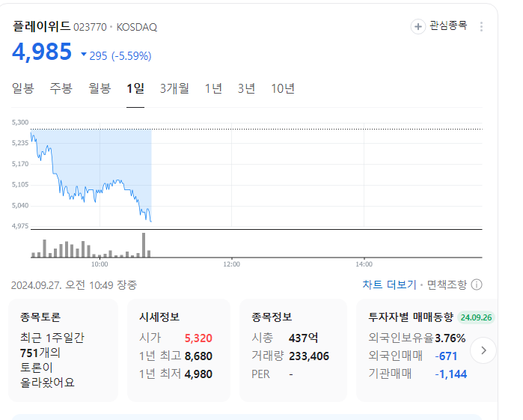Open the 차트 더보기 link
This screenshot has height=420, width=523.
click(389, 284)
